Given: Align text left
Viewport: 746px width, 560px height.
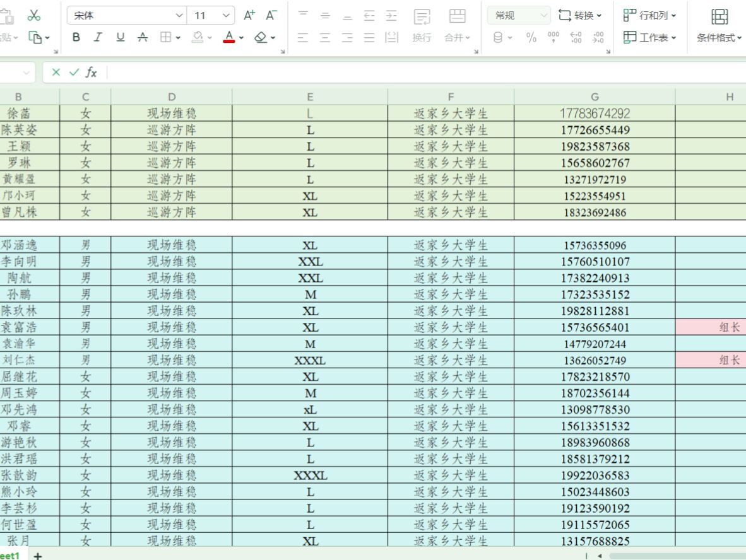Looking at the screenshot, I should tap(303, 37).
